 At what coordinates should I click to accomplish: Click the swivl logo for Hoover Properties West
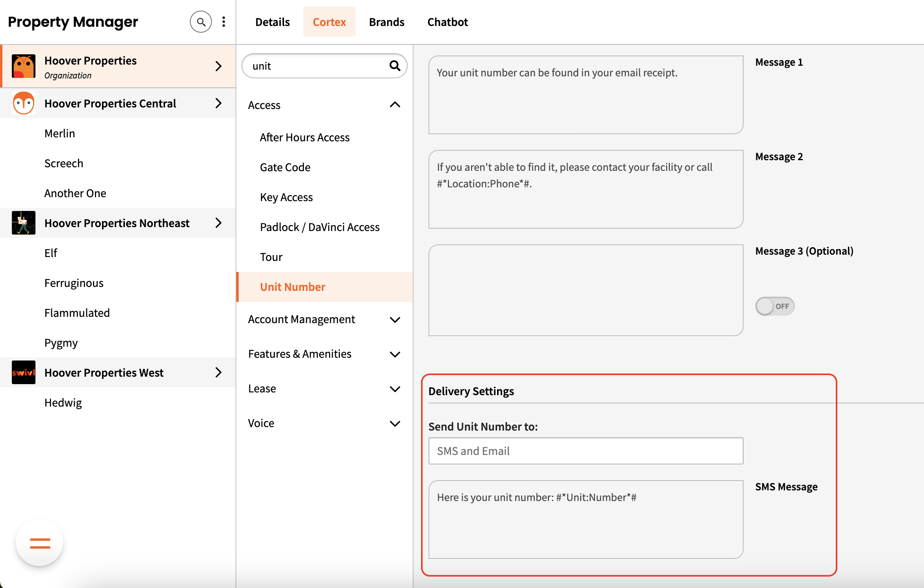pyautogui.click(x=24, y=372)
